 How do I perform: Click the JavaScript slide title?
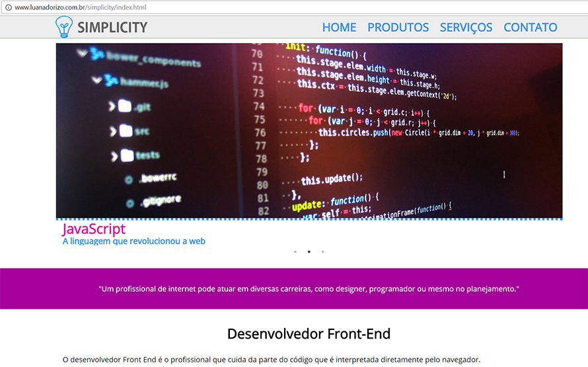[94, 229]
